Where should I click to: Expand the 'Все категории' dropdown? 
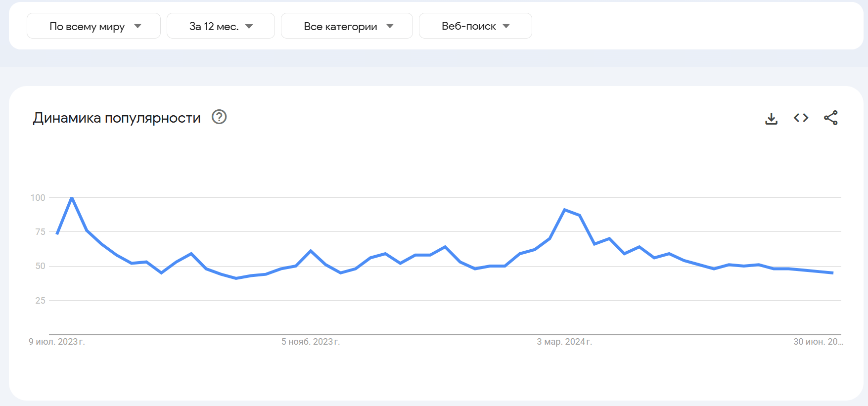click(347, 26)
